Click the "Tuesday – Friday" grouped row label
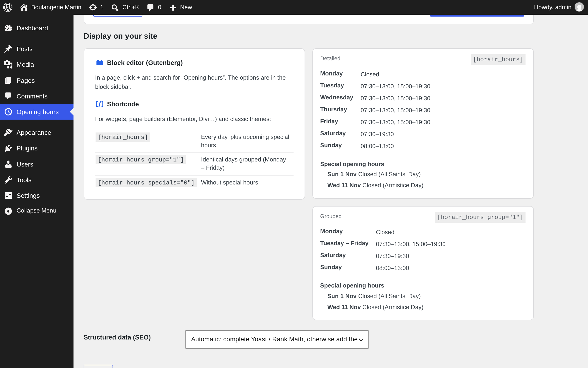Image resolution: width=588 pixels, height=368 pixels. tap(344, 243)
